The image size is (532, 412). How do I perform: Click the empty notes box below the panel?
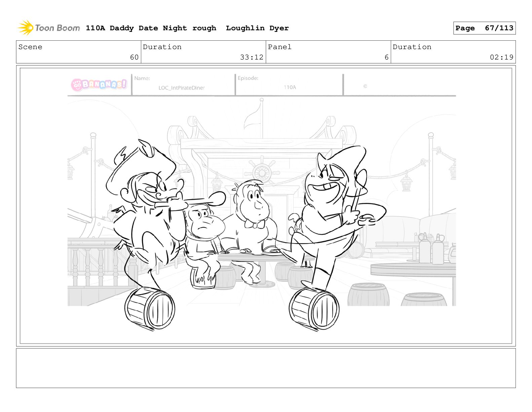click(x=266, y=368)
